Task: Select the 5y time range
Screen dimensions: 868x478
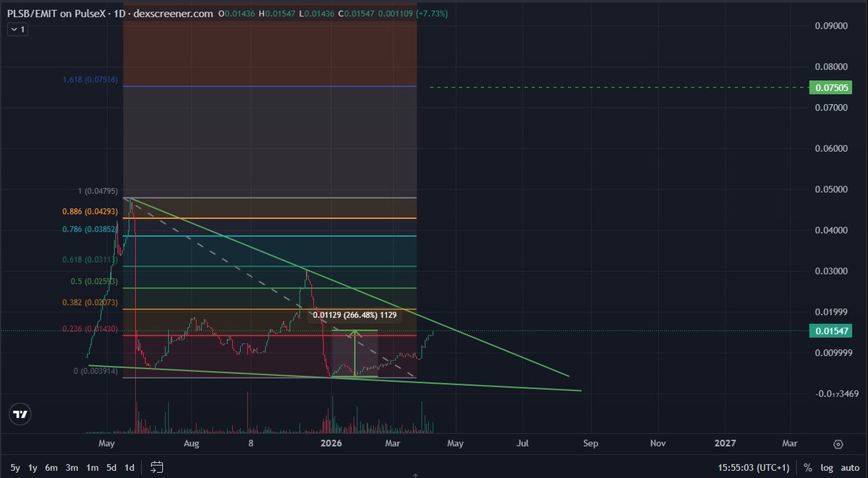Action: [15, 468]
